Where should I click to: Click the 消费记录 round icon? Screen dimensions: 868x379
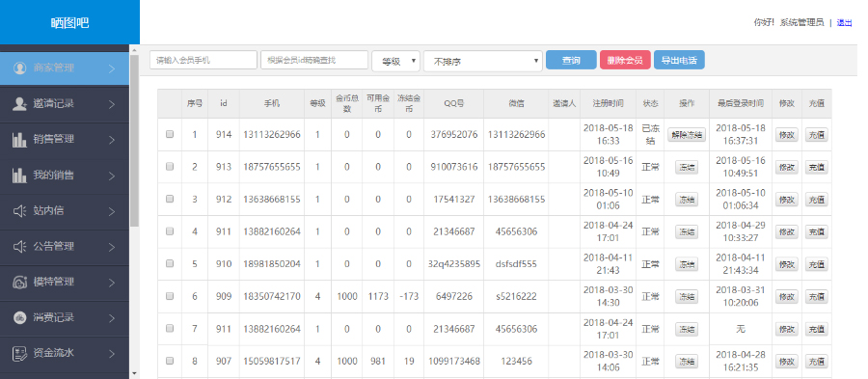click(x=20, y=318)
